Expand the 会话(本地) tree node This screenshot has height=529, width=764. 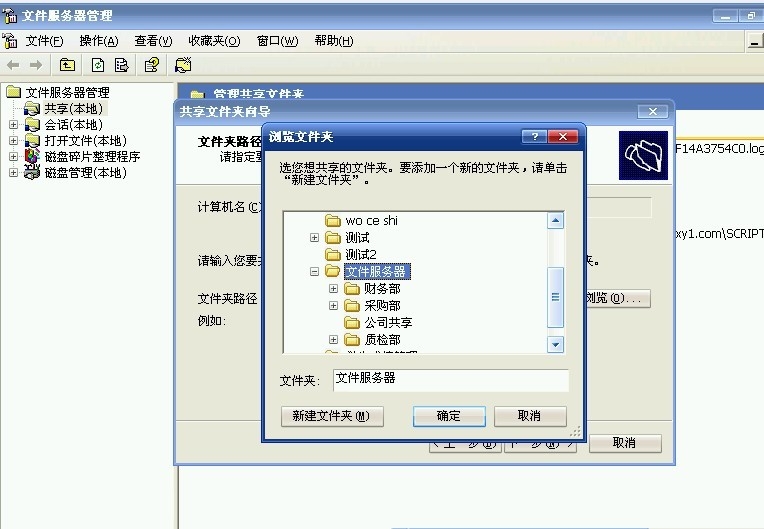pyautogui.click(x=13, y=125)
